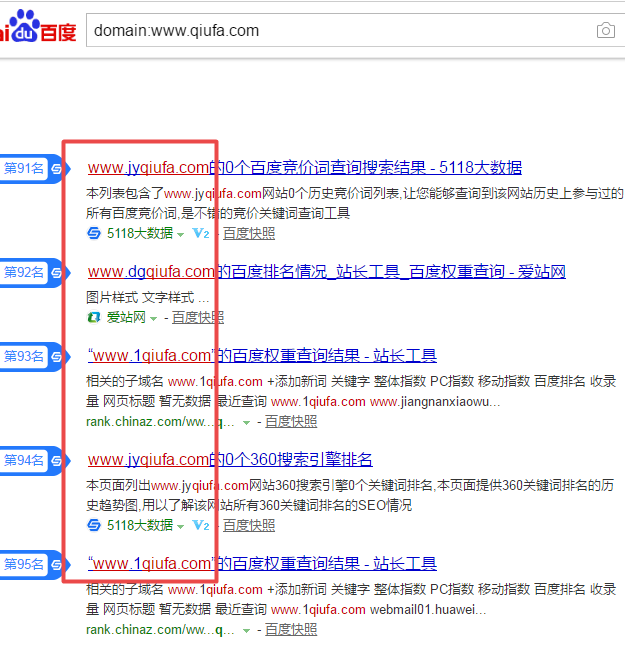Click 第91名 rank label text
Screen dimensions: 625x645
click(x=24, y=168)
